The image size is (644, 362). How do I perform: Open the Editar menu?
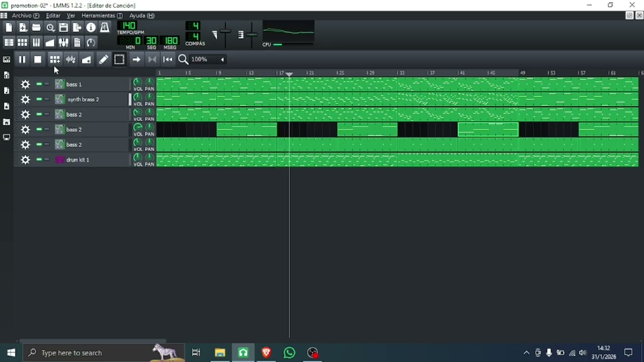pyautogui.click(x=53, y=16)
